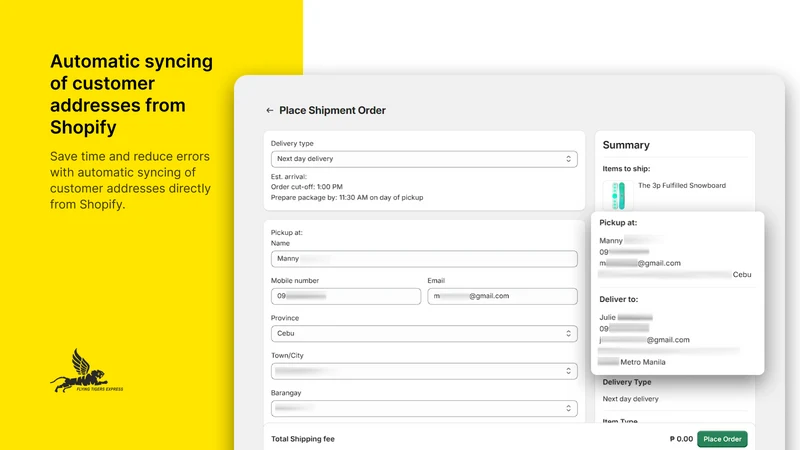Image resolution: width=800 pixels, height=450 pixels.
Task: Select the Email input field
Action: pos(502,296)
